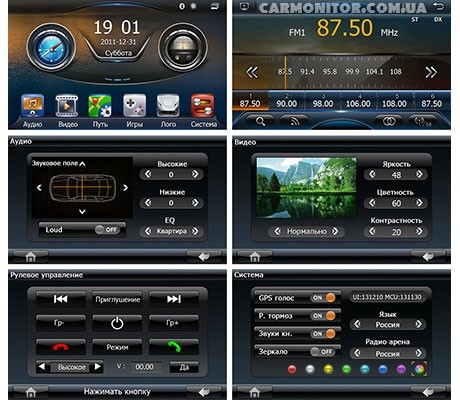Image resolution: width=460 pixels, height=400 pixels.
Task: Click the red hang-up phone icon
Action: (x=61, y=347)
